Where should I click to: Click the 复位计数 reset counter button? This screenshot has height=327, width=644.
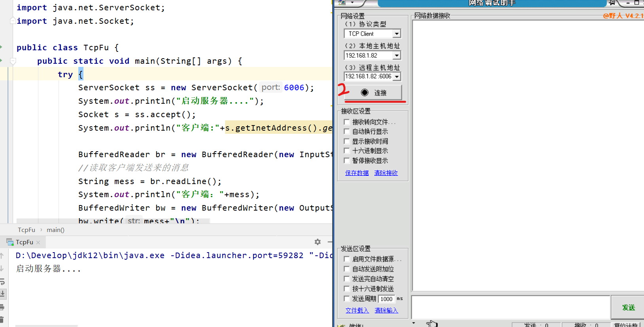(627, 325)
